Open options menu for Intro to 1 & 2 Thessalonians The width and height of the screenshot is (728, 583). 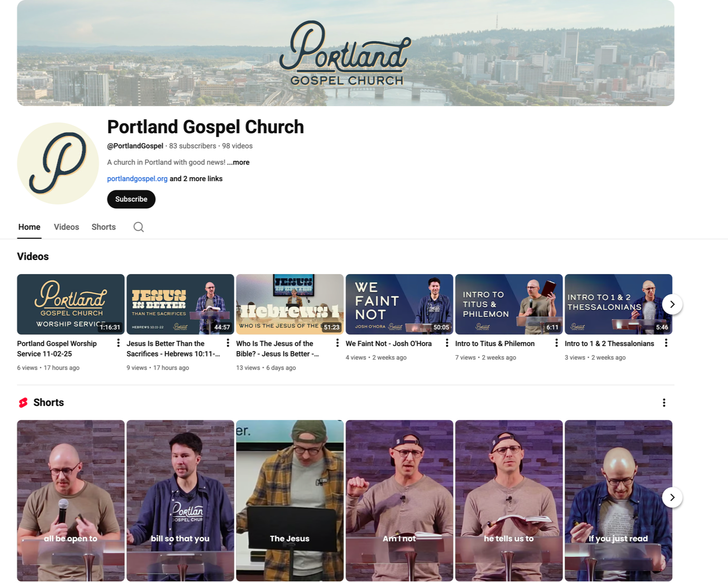click(x=666, y=343)
